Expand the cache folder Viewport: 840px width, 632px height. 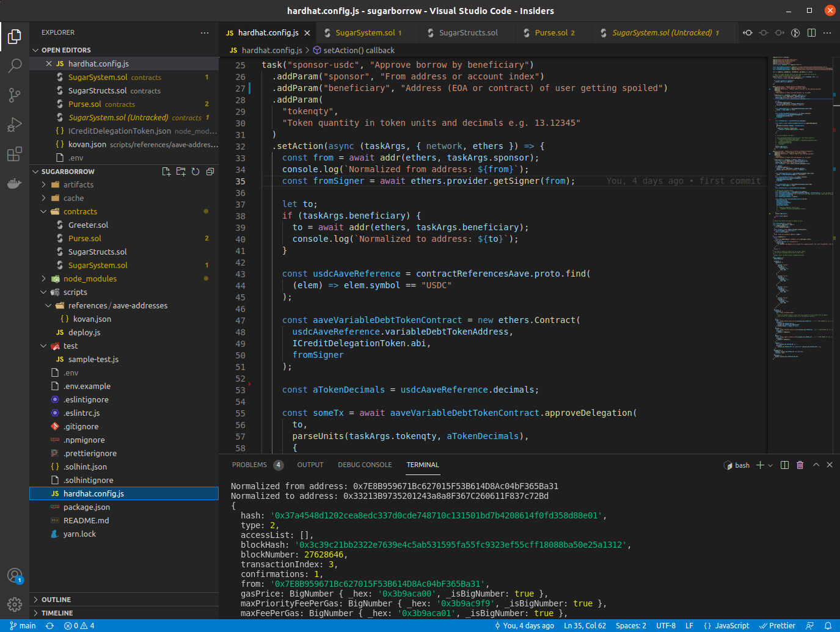(x=43, y=198)
